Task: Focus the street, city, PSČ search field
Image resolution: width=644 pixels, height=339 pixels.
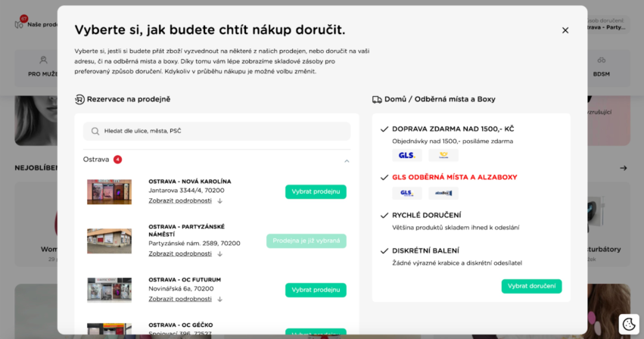Action: (217, 131)
